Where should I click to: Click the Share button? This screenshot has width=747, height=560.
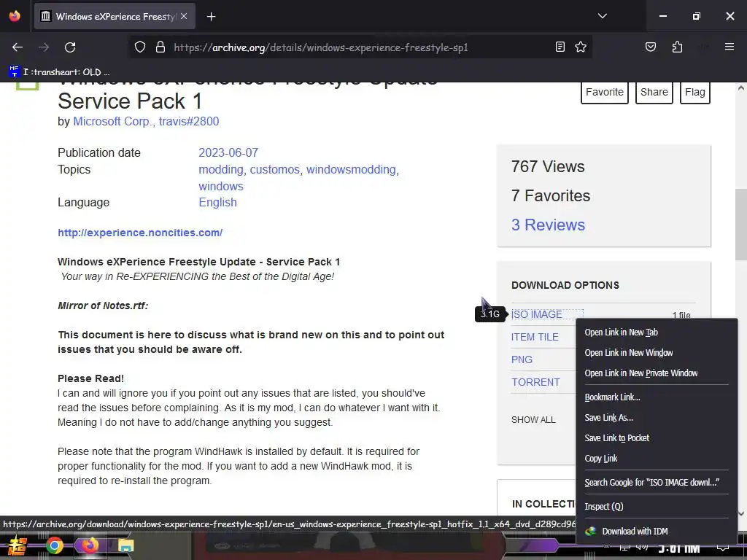[654, 92]
